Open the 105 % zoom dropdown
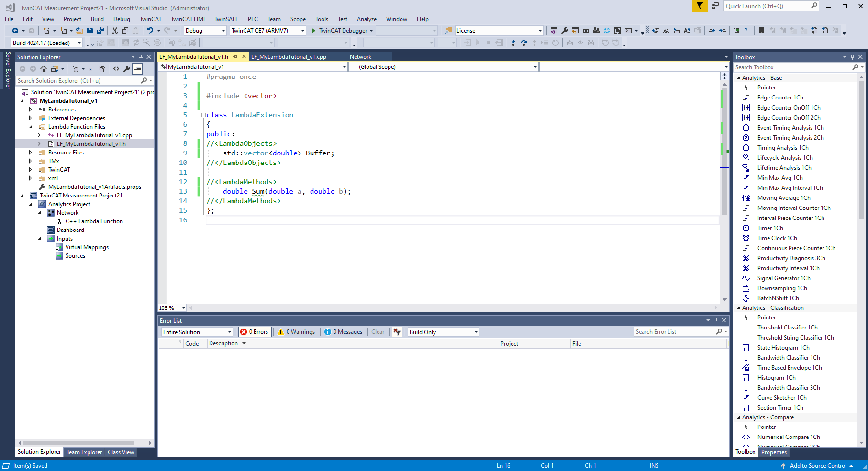Image resolution: width=868 pixels, height=471 pixels. click(x=184, y=308)
